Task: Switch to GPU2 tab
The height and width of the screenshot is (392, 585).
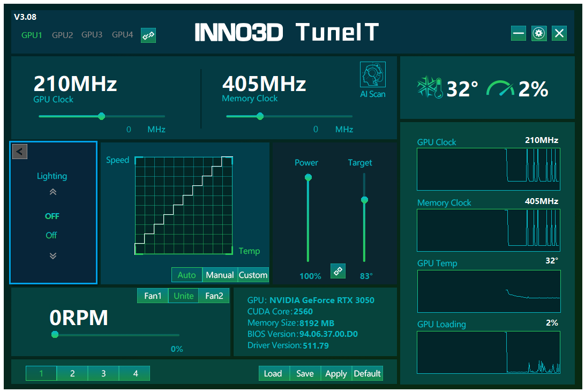Action: (x=62, y=35)
